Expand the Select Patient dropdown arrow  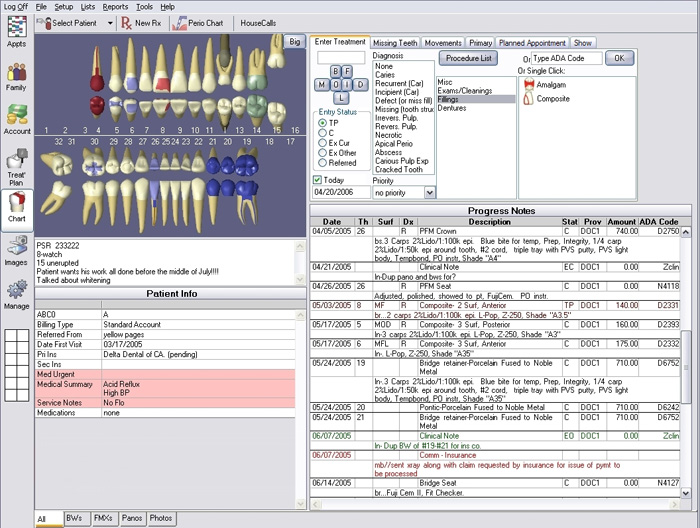coord(110,22)
